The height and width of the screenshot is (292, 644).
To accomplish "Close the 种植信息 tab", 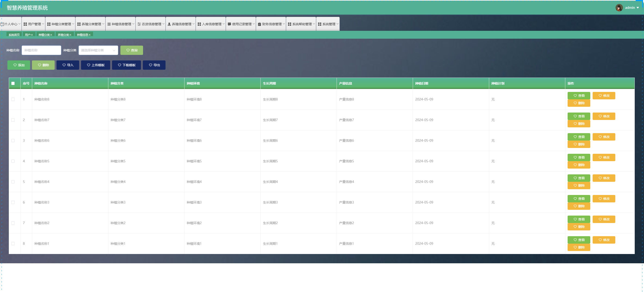I will pyautogui.click(x=90, y=35).
